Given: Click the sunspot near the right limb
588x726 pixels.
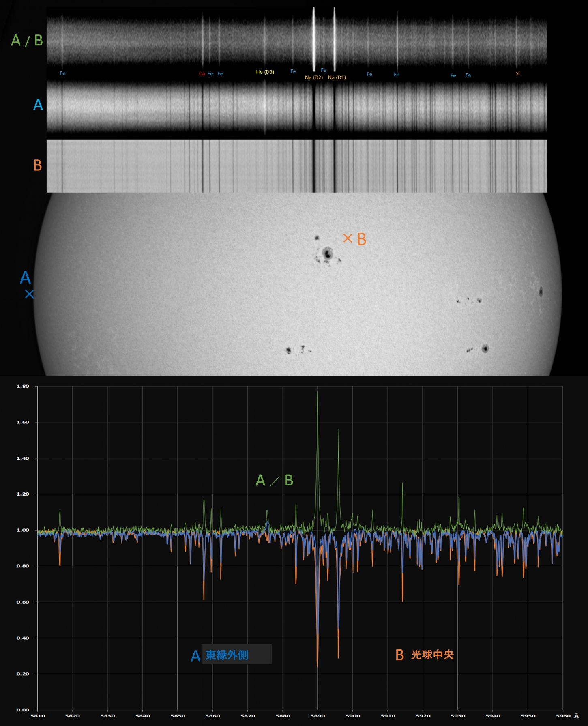Looking at the screenshot, I should tap(541, 291).
